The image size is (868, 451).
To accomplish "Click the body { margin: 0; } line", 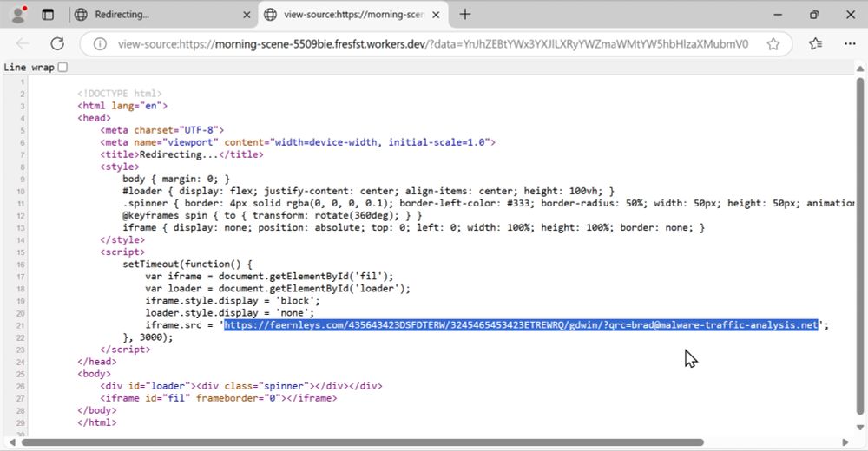I will 176,179.
